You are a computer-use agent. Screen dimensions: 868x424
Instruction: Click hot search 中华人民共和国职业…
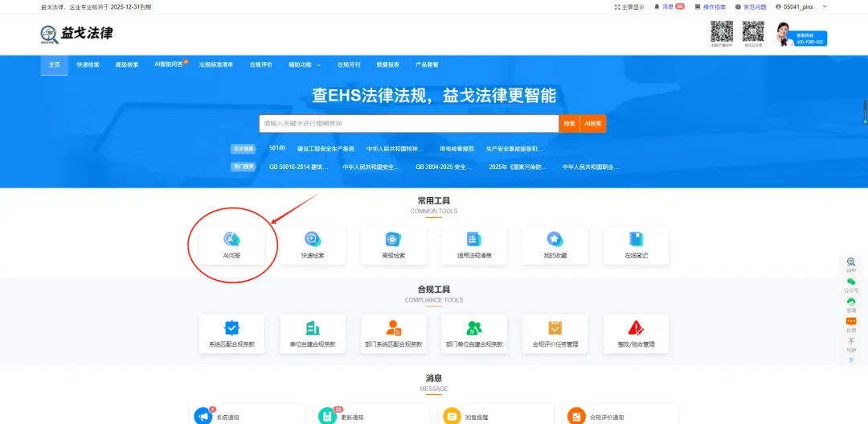coord(591,167)
